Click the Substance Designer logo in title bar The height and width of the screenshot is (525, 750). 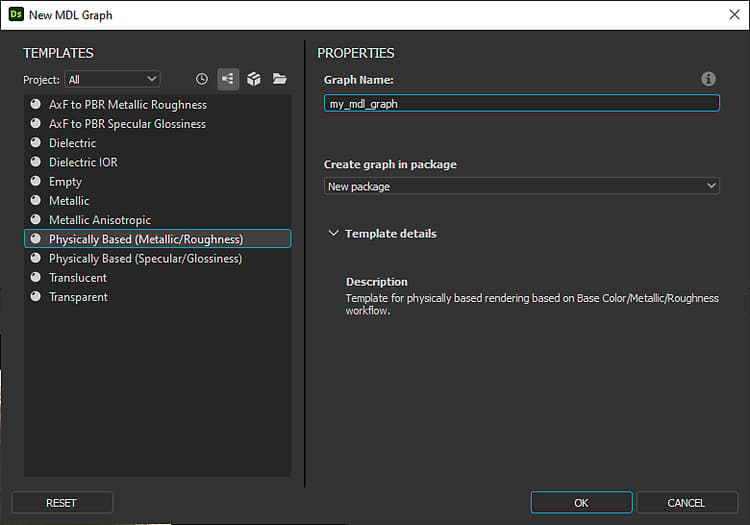pos(16,14)
